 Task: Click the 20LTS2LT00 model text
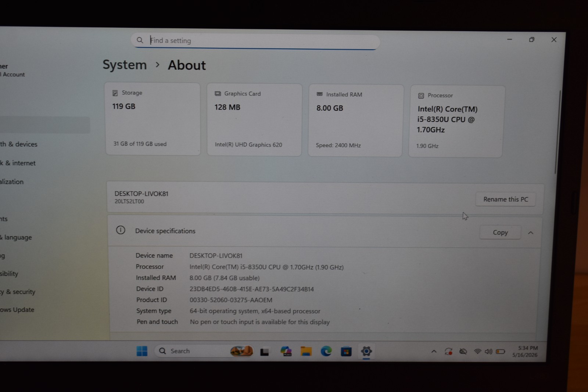coord(129,201)
